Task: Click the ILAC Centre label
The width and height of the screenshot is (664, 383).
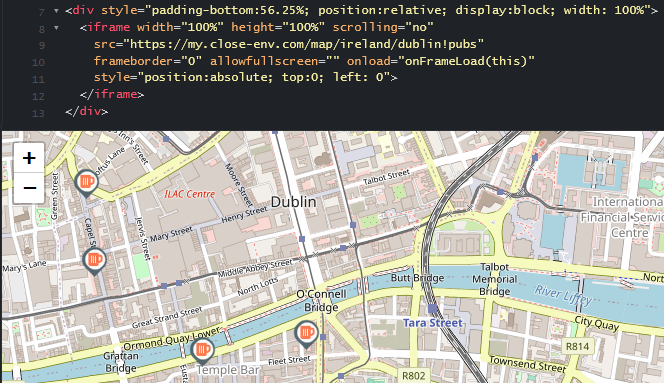Action: [x=189, y=194]
